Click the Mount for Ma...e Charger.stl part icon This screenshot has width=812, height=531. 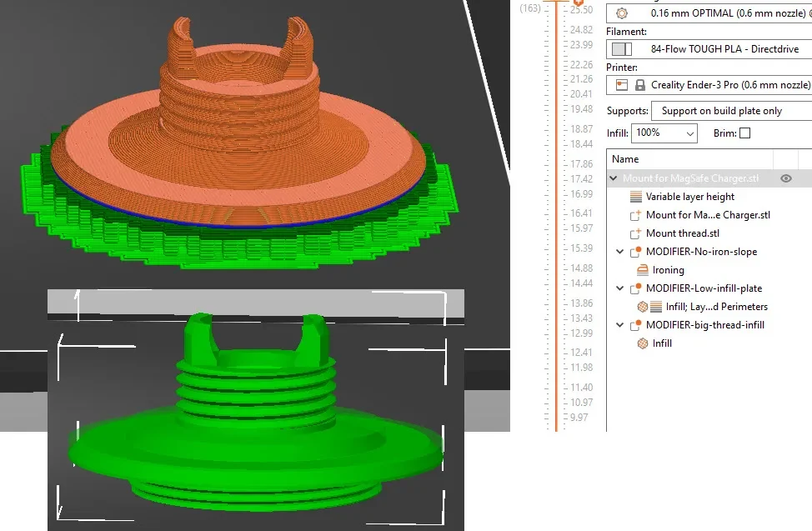[x=636, y=215]
